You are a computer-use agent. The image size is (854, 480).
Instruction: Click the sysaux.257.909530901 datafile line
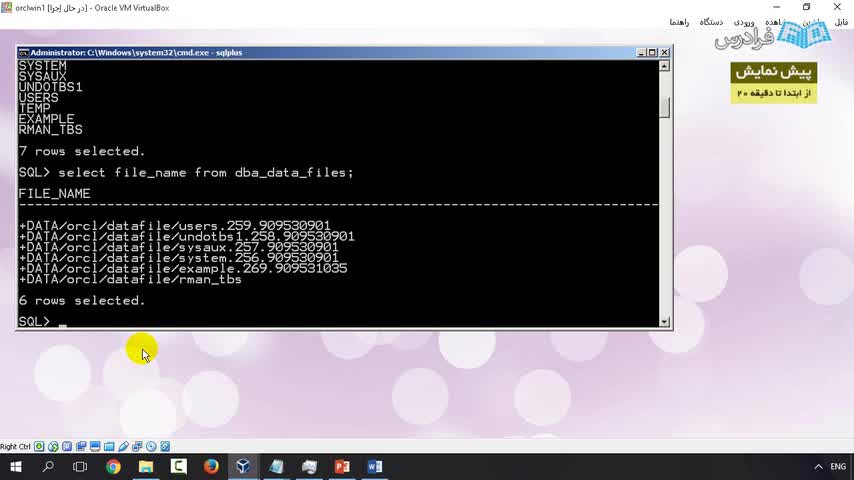[x=179, y=247]
